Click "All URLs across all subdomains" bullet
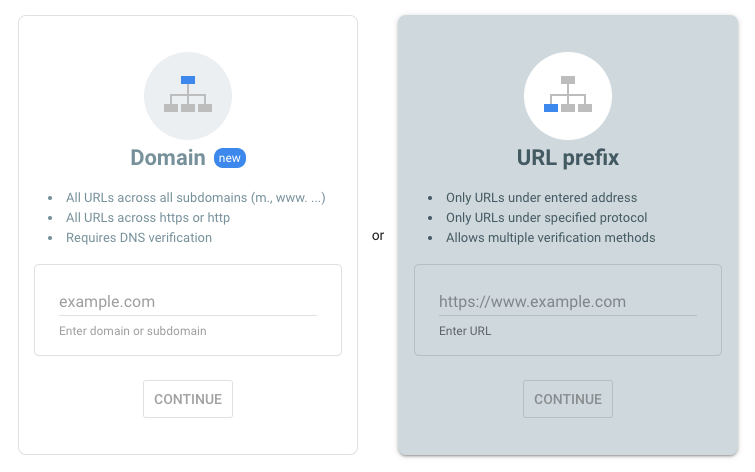 (196, 198)
